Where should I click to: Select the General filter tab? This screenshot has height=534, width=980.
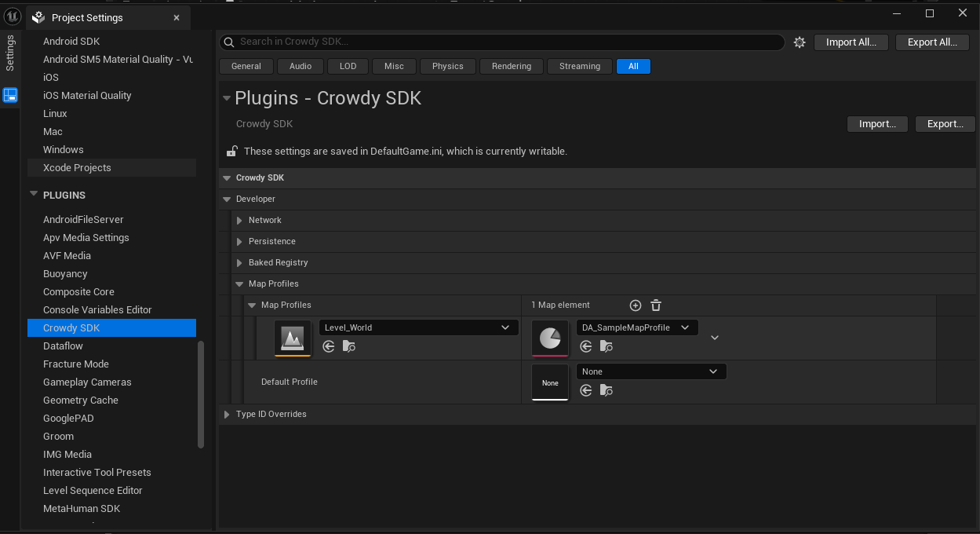(x=246, y=67)
